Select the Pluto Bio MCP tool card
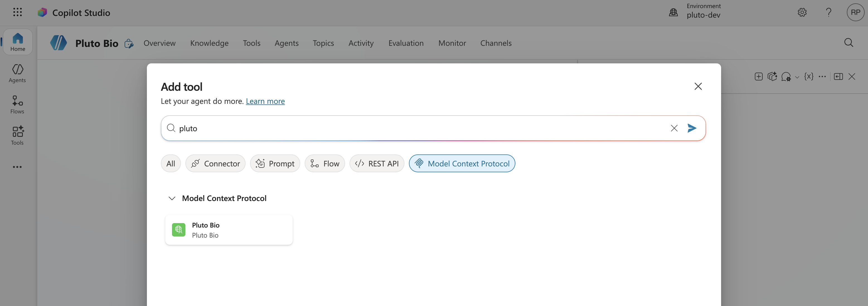The height and width of the screenshot is (306, 868). 229,230
